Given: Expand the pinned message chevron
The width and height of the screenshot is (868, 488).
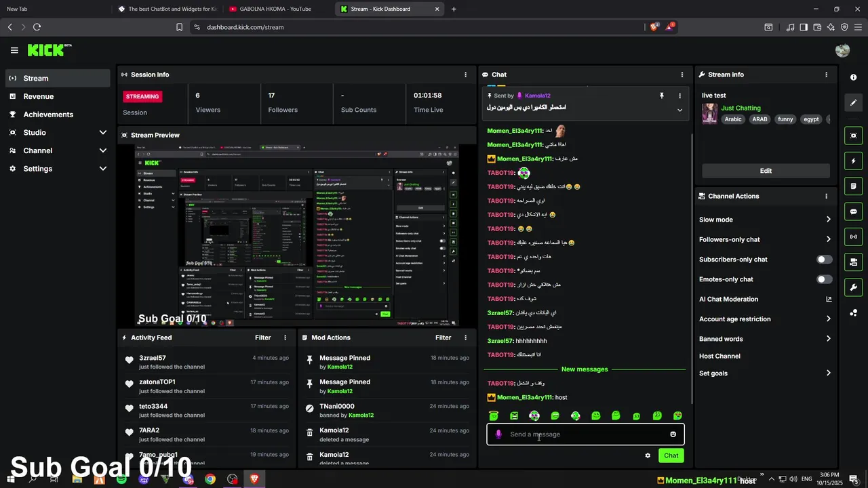Looking at the screenshot, I should point(680,110).
